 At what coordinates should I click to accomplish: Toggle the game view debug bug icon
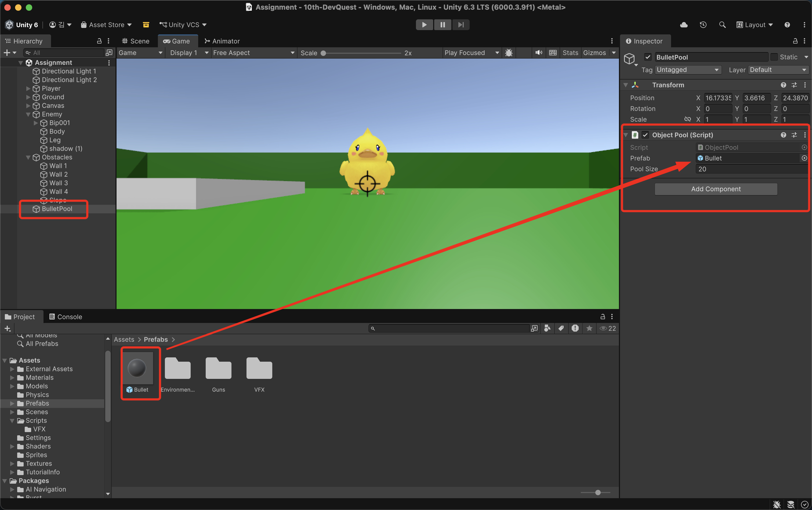pyautogui.click(x=509, y=53)
